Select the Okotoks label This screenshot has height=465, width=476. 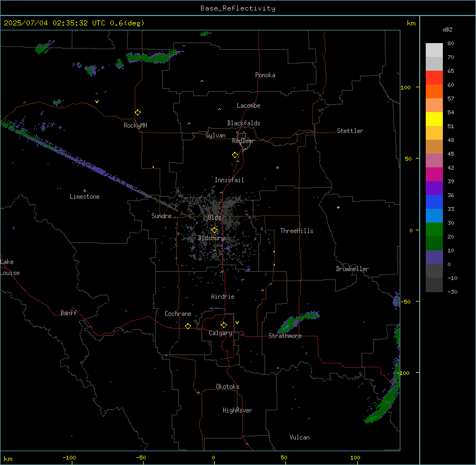228,387
